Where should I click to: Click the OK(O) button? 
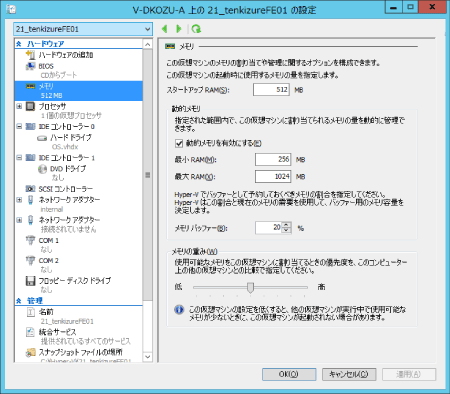289,374
